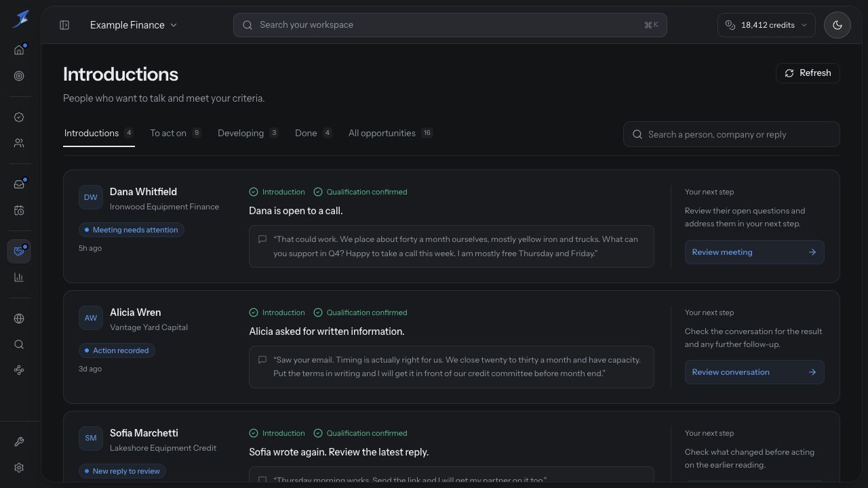Open the Home icon in sidebar
Screen dimensions: 868x488
(19, 50)
